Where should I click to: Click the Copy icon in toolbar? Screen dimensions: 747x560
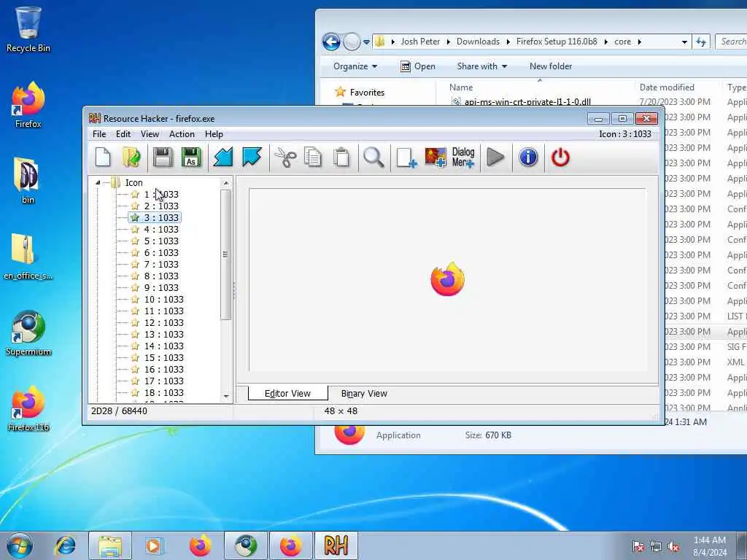point(313,157)
